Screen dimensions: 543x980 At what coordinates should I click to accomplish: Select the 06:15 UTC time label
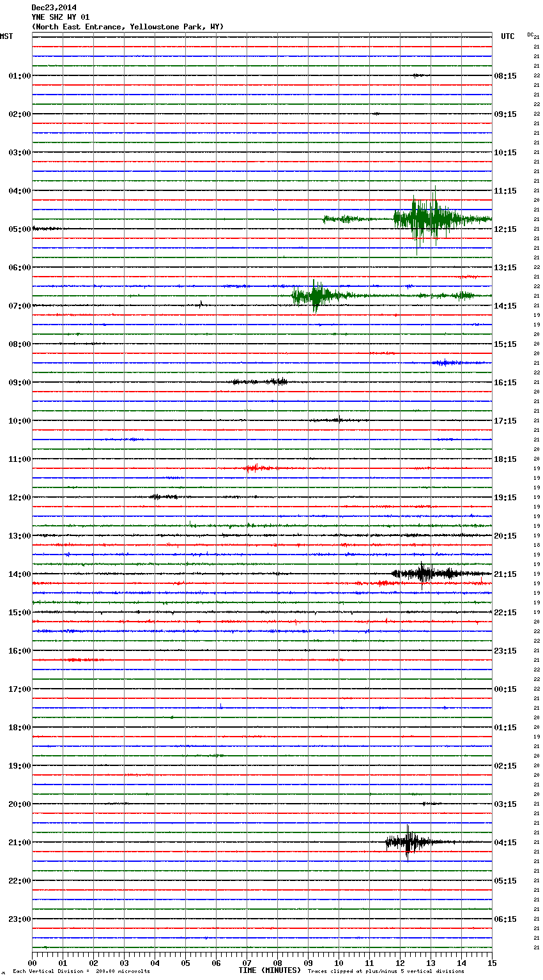(x=505, y=919)
